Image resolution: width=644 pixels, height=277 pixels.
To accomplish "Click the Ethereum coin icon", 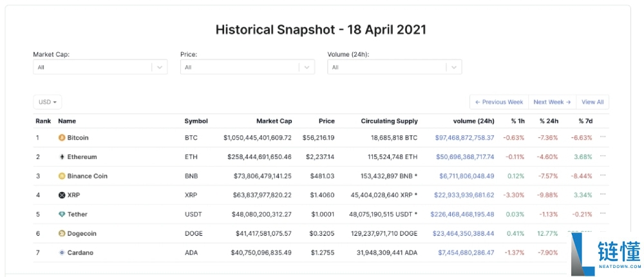I will pyautogui.click(x=62, y=157).
